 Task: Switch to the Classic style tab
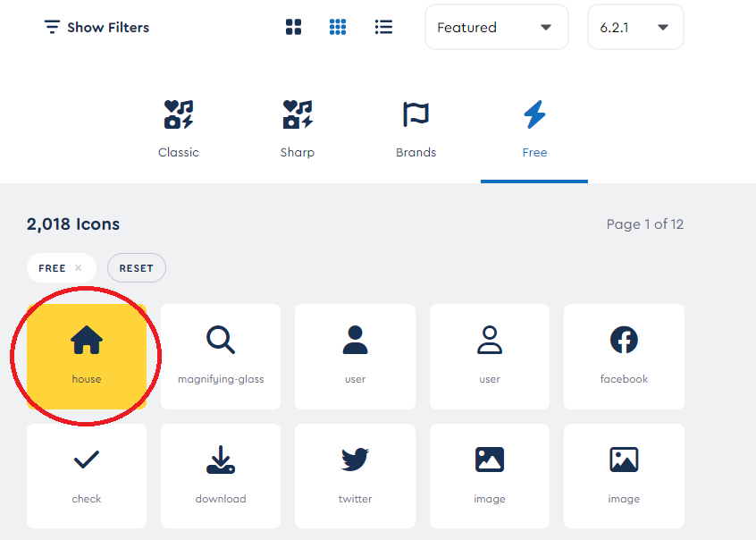179,130
